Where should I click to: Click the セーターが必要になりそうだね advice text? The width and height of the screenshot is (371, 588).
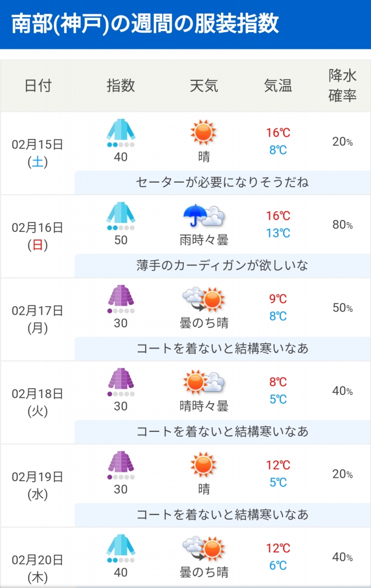point(222,182)
